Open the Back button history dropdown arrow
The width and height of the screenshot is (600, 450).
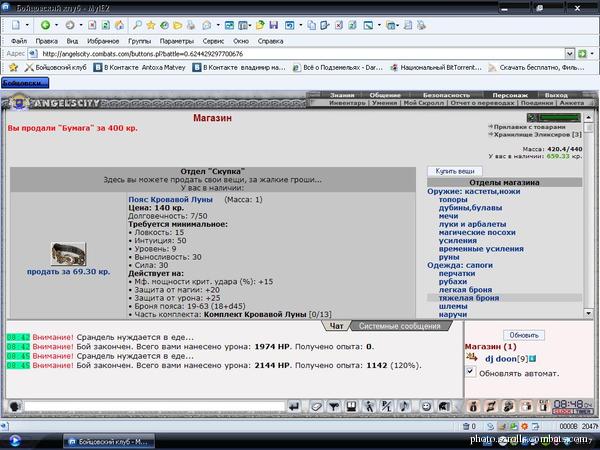point(56,25)
